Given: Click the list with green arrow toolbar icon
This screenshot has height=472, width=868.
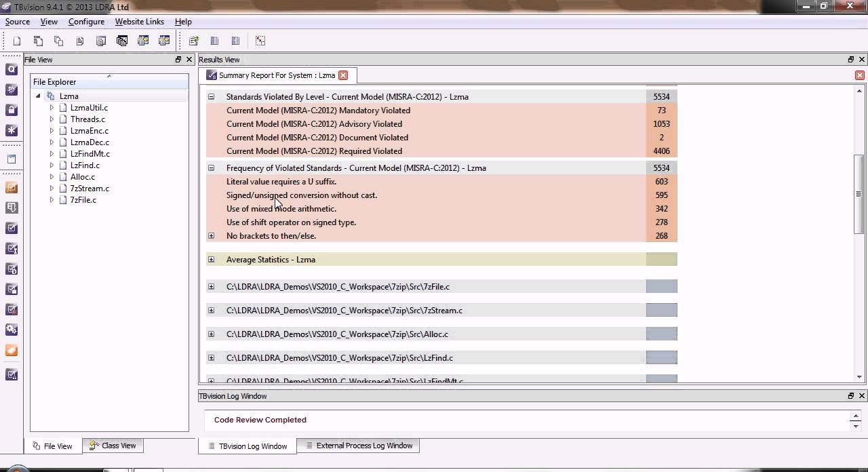Looking at the screenshot, I should (194, 41).
